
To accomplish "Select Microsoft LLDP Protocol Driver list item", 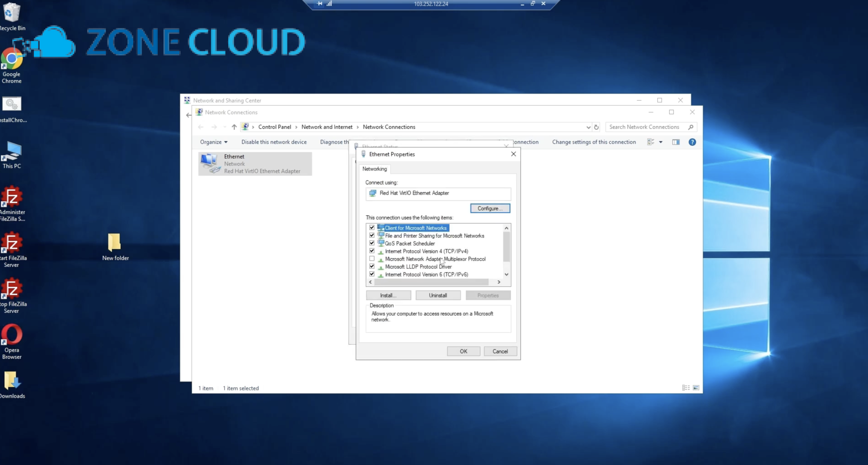I will click(418, 267).
